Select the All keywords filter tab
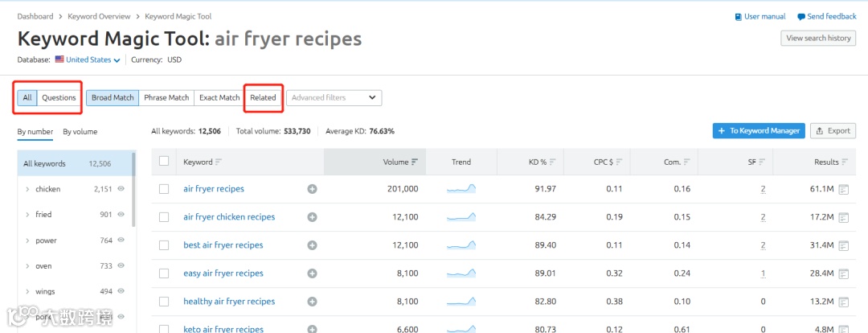This screenshot has width=868, height=333. click(x=27, y=97)
